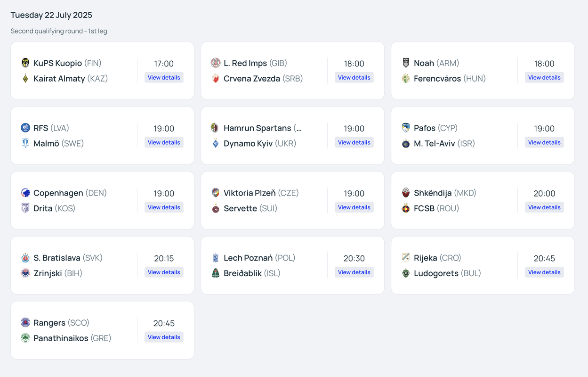Click the Tuesday 22 July 2025 heading
Viewport: 588px width, 377px height.
(x=51, y=15)
